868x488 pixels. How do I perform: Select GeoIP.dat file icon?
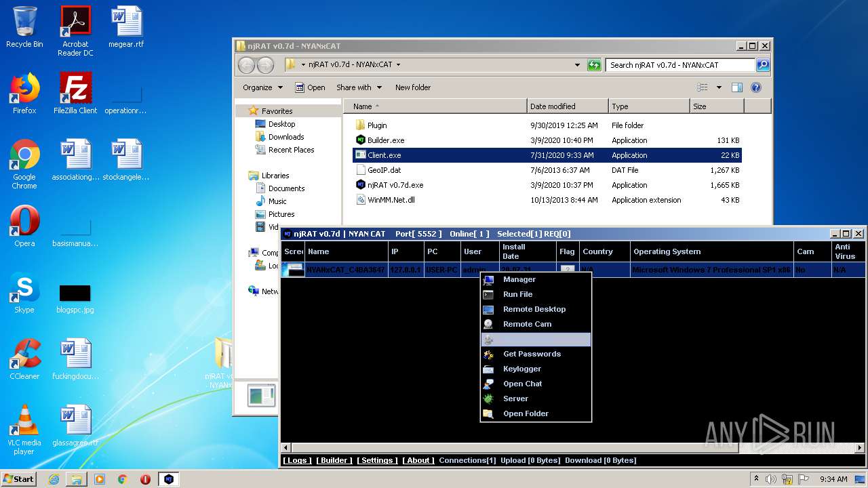tap(361, 170)
